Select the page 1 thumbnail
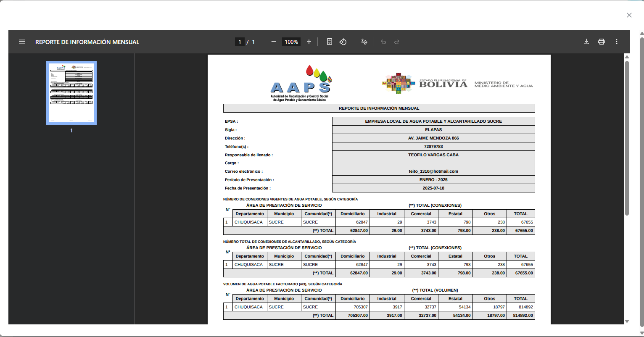Screen dimensions: 644x337 click(71, 93)
